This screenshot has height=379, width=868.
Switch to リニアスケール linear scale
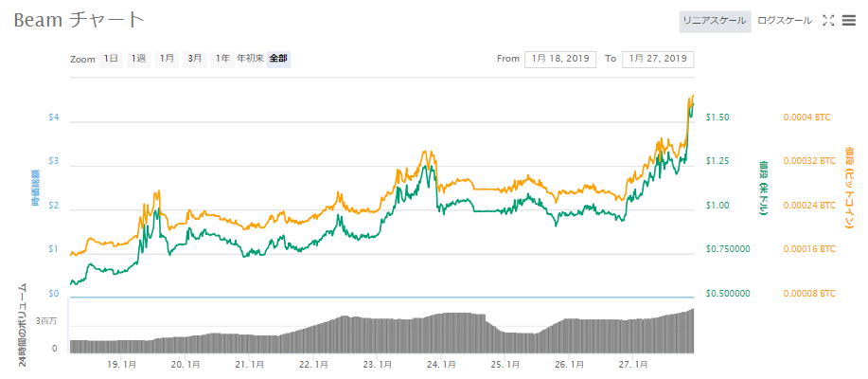[x=715, y=20]
